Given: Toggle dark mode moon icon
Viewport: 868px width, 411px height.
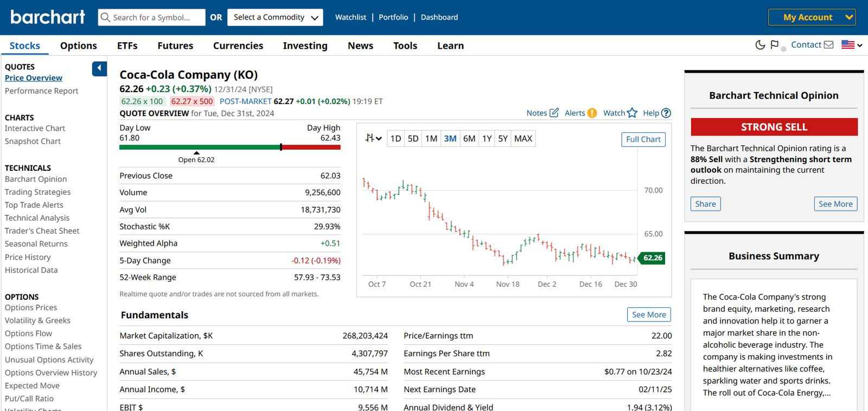Looking at the screenshot, I should pyautogui.click(x=760, y=45).
